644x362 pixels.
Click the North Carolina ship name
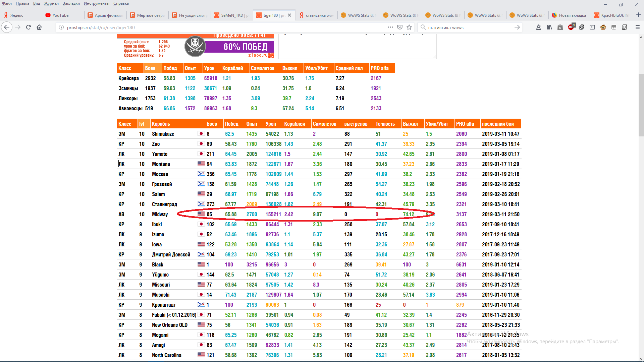click(x=167, y=355)
